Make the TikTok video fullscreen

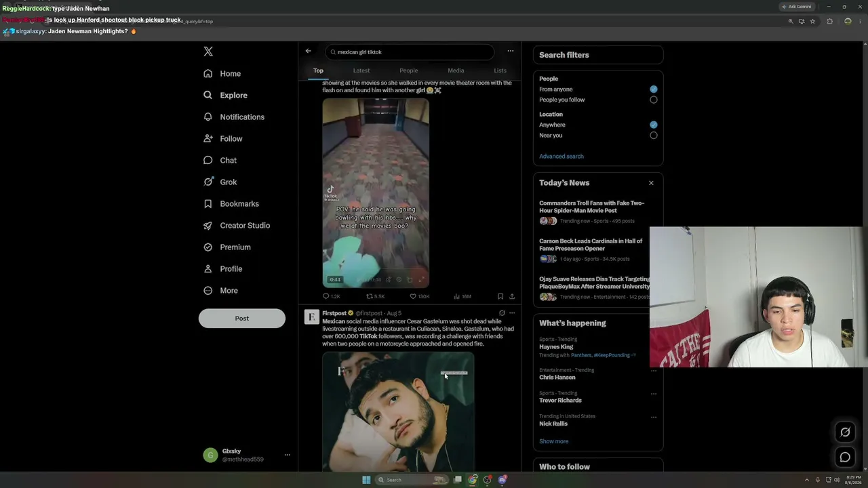pyautogui.click(x=421, y=279)
